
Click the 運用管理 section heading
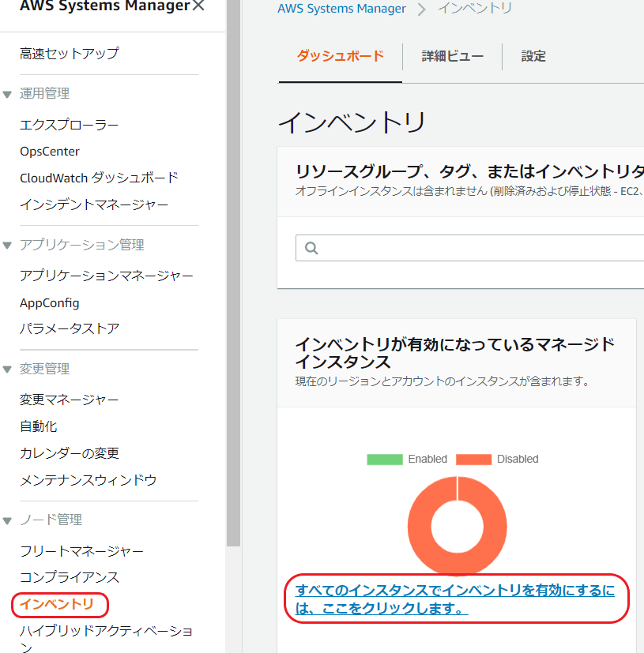click(x=44, y=93)
